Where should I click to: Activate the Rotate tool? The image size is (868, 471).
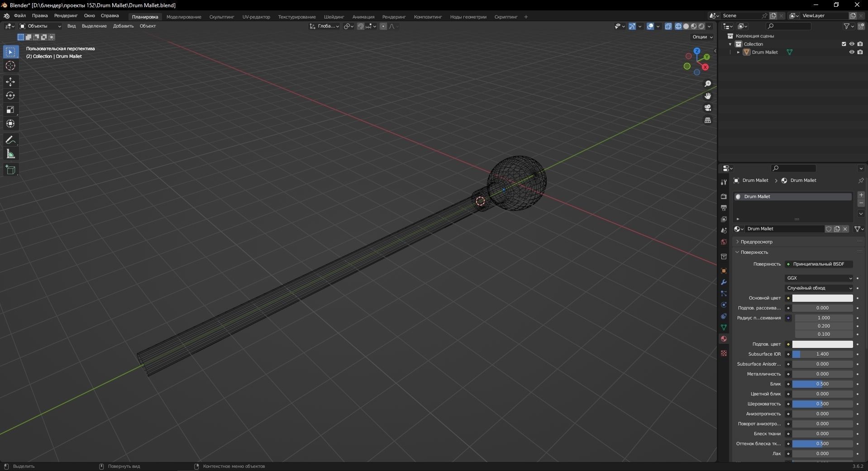point(10,96)
